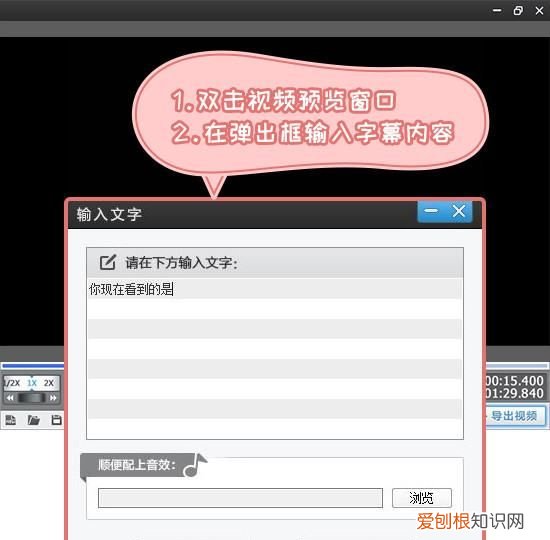The width and height of the screenshot is (550, 540).
Task: Click the sound effect file path field
Action: pyautogui.click(x=240, y=498)
